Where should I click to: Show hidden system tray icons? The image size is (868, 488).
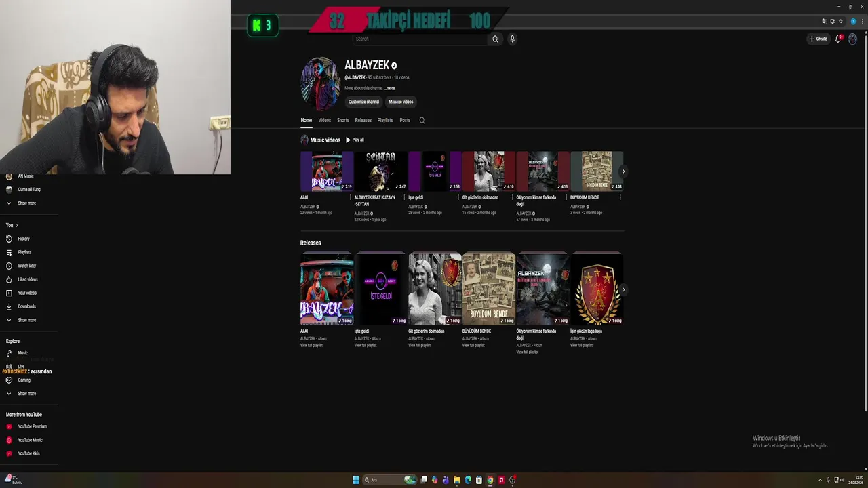click(820, 480)
